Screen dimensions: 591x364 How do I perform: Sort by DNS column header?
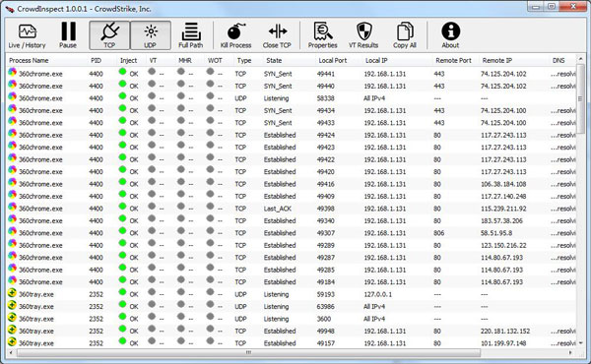point(558,60)
